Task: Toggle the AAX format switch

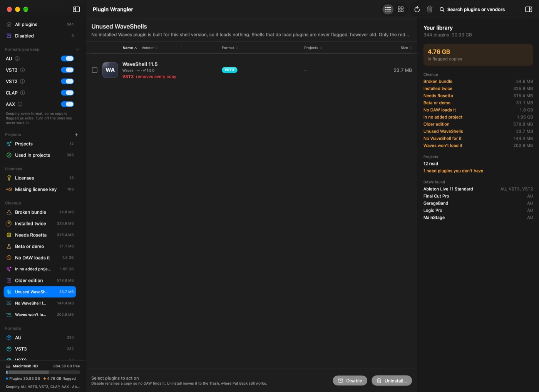Action: coord(67,104)
